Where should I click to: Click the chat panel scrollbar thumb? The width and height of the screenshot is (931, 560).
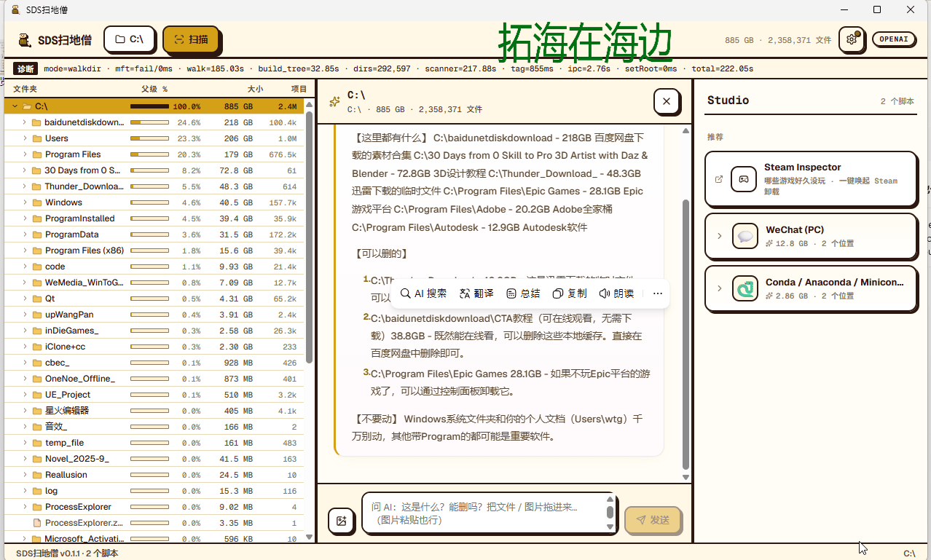686,334
